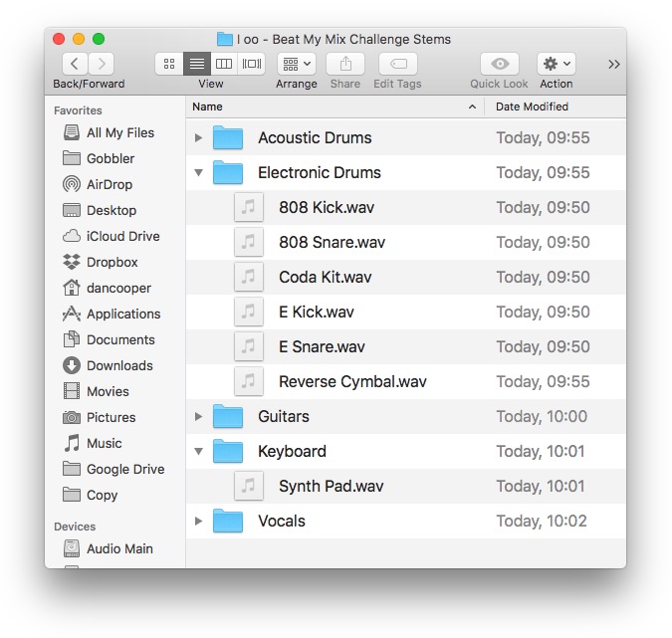Open Google Drive in sidebar

click(x=113, y=469)
